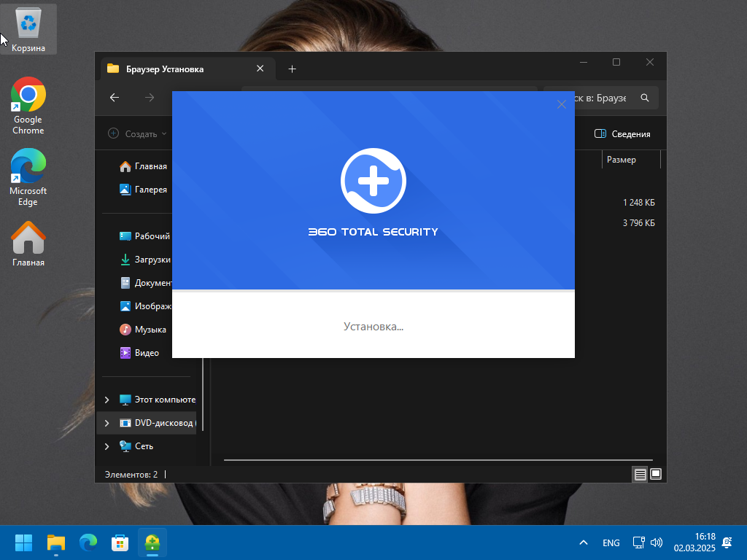The image size is (747, 560).
Task: Open the Изображения folder in sidebar
Action: 144,306
